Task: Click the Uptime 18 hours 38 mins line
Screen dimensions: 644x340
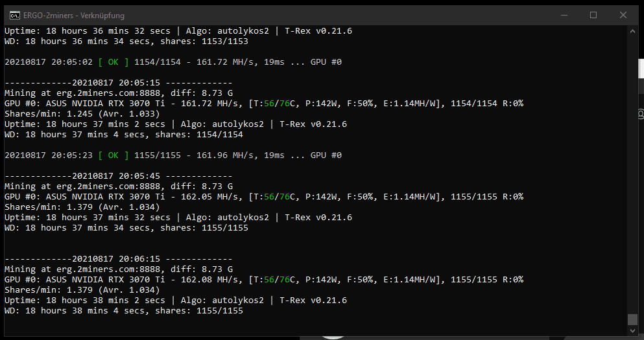Action: 176,300
